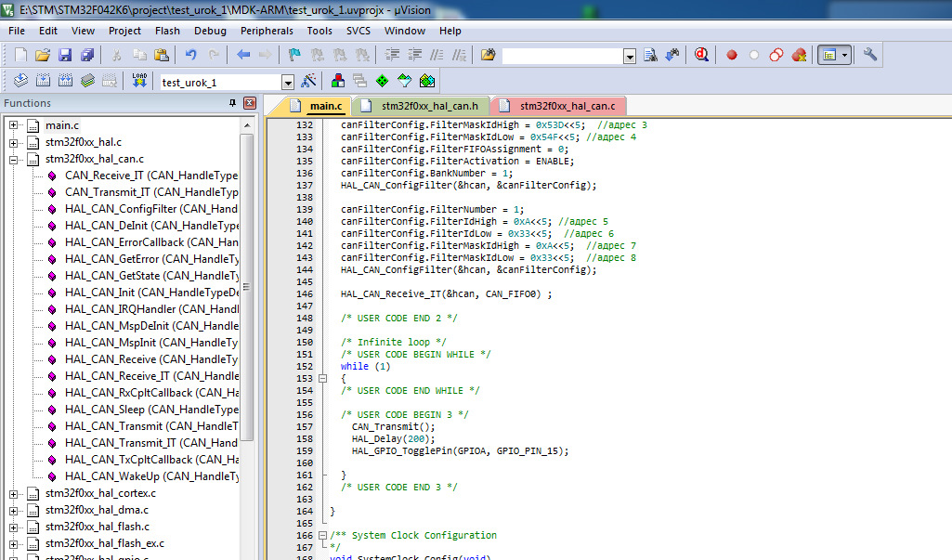Click the Build target icon
This screenshot has height=560, width=952.
click(x=44, y=81)
